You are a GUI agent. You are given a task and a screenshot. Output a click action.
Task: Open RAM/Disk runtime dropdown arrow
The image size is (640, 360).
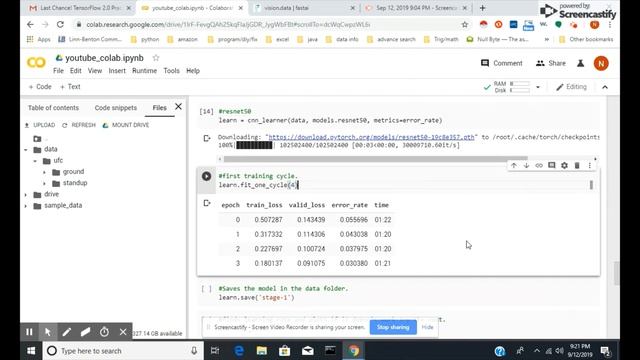538,87
